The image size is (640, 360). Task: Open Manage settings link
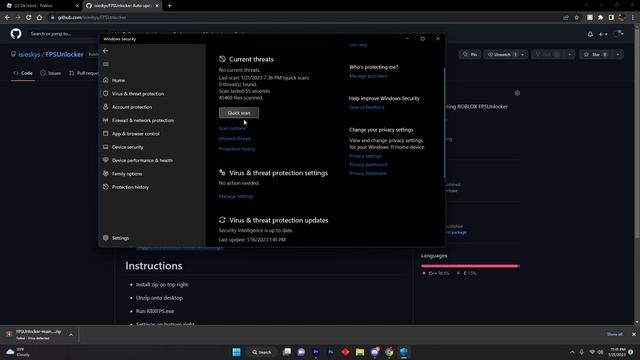[x=236, y=196]
